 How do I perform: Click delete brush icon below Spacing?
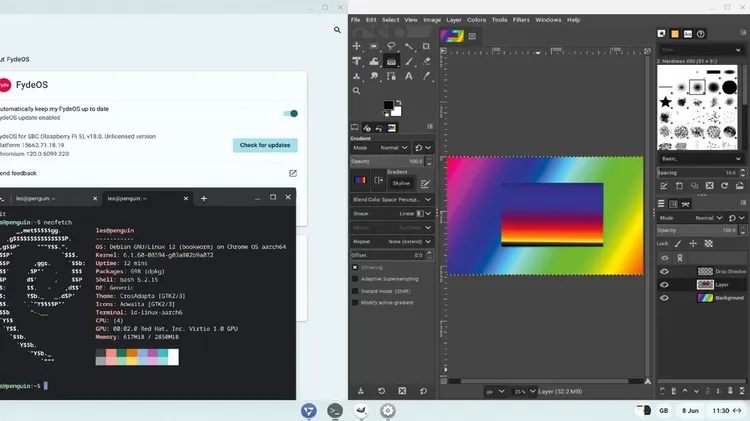tap(709, 186)
